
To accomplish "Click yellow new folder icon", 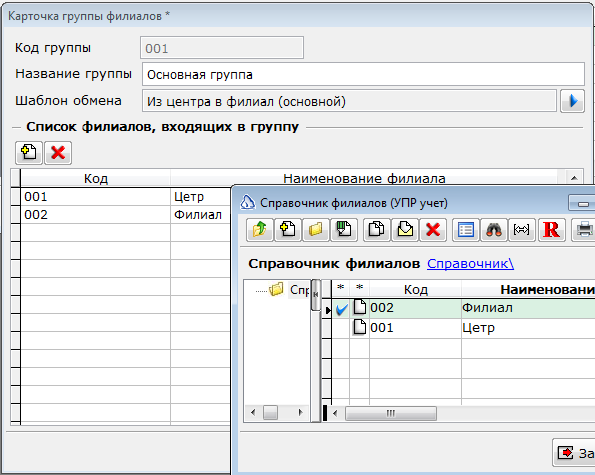I will click(x=316, y=230).
